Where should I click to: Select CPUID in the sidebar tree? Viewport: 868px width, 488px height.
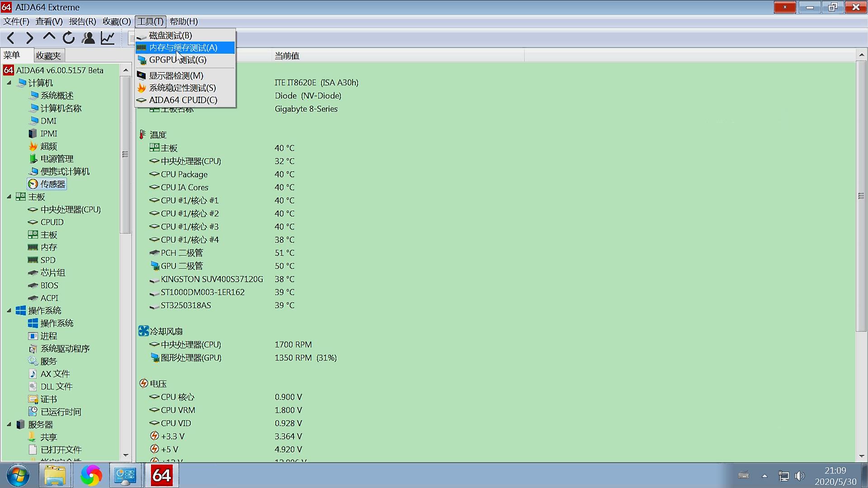(52, 222)
